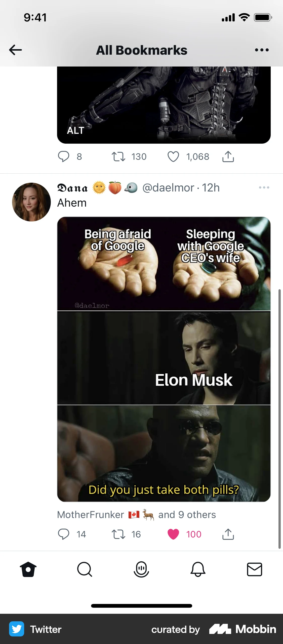Reply to the tweet with 8 comments
283x644 pixels.
coord(64,156)
